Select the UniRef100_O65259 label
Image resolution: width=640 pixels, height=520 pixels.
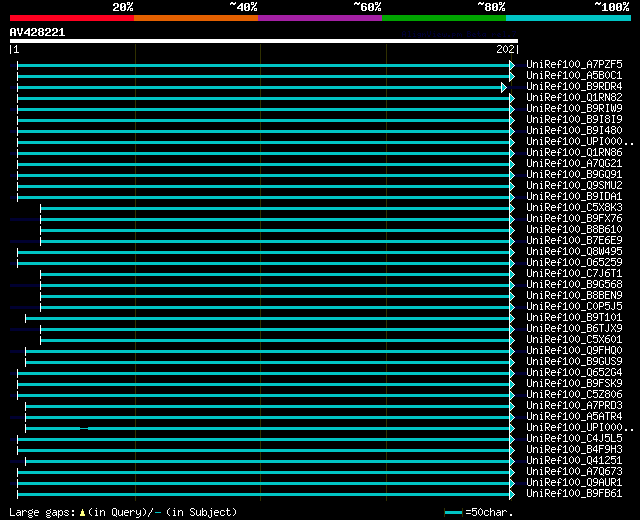(x=574, y=263)
